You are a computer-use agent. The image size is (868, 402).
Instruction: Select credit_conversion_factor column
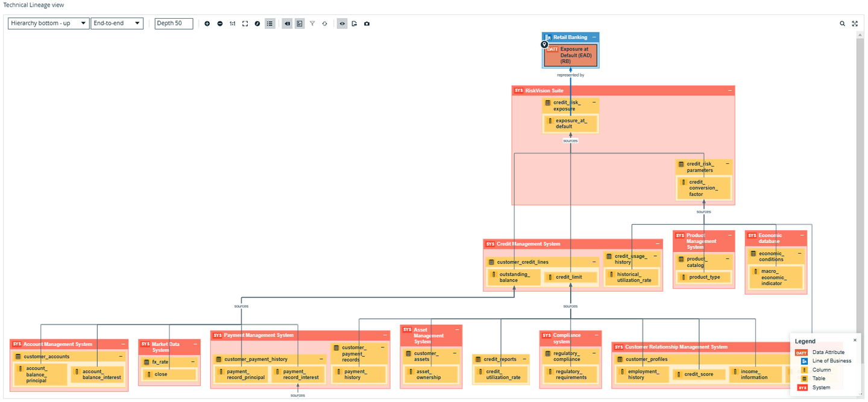(x=704, y=188)
